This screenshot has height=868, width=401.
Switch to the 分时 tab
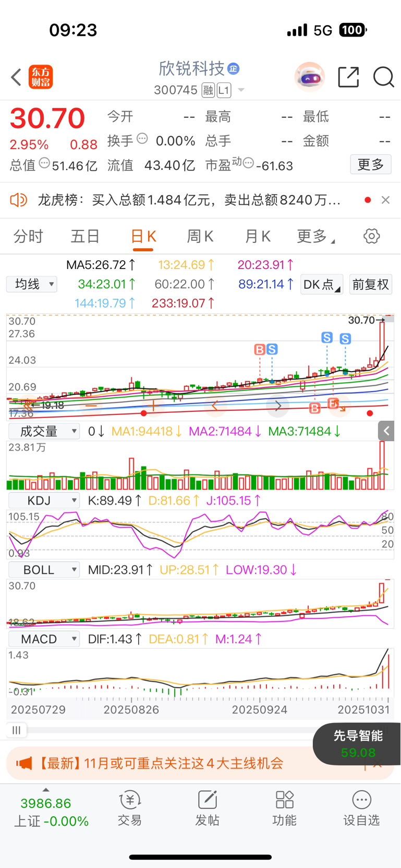coord(28,236)
